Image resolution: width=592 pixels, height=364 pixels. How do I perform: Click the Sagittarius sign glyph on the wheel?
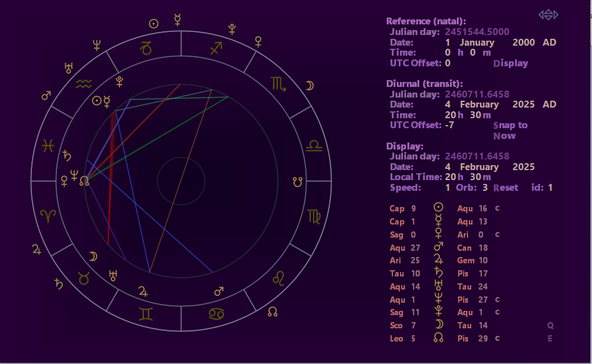[x=217, y=48]
